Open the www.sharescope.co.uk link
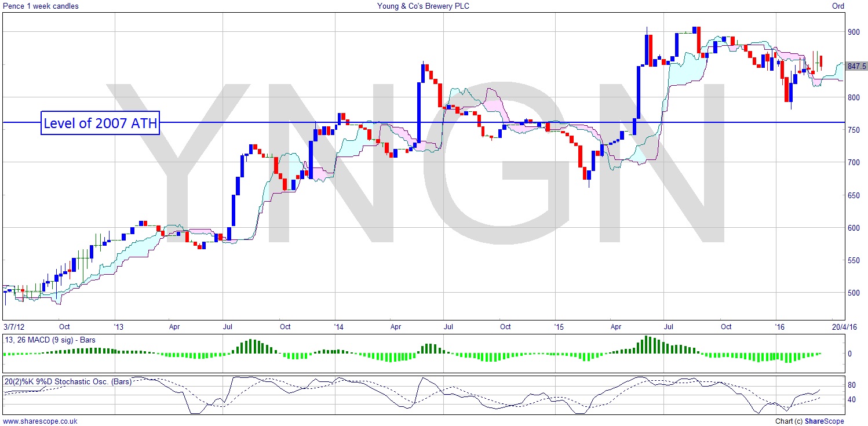Viewport: 868px width, 426px height. click(40, 421)
